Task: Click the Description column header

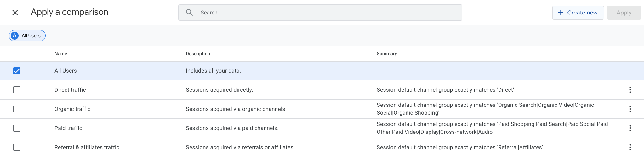Action: point(198,54)
